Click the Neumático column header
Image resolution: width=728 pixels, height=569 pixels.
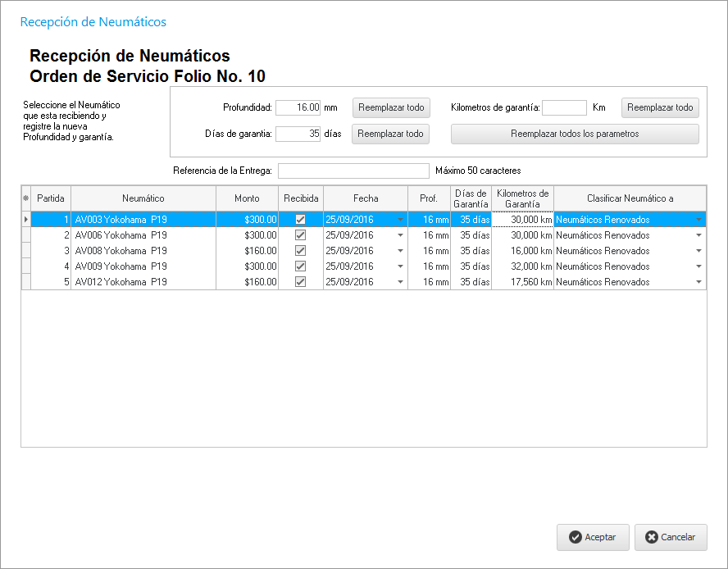[x=143, y=198]
